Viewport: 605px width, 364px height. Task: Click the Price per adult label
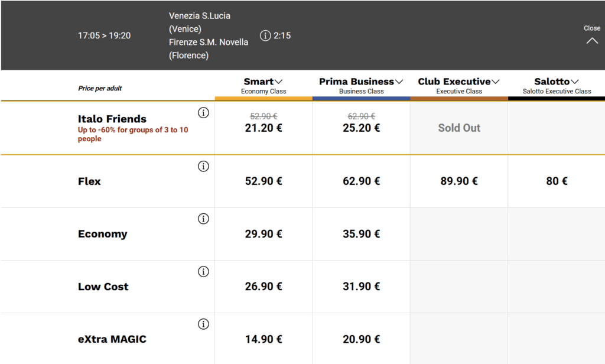point(100,89)
